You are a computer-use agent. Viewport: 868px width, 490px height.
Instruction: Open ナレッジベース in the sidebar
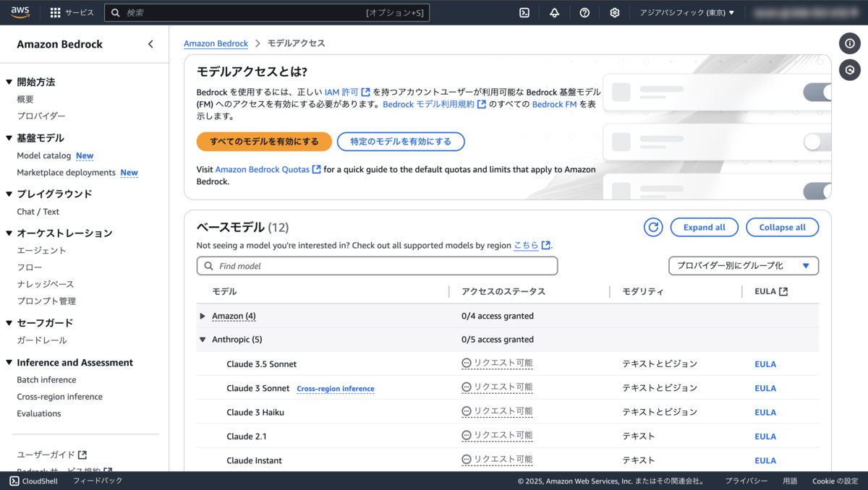tap(46, 284)
